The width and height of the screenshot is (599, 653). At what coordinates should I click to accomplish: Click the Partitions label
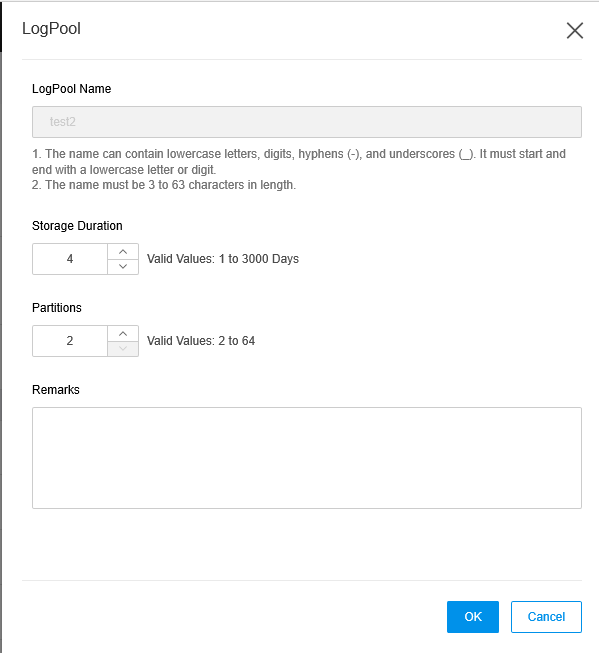(x=57, y=308)
